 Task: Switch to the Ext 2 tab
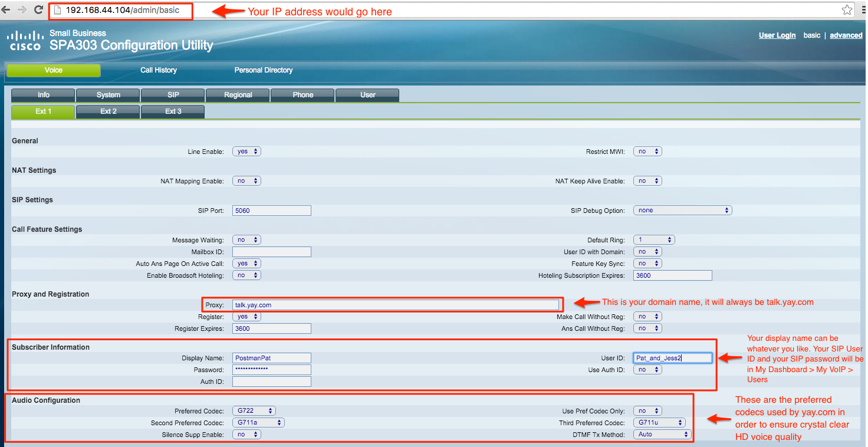point(108,111)
